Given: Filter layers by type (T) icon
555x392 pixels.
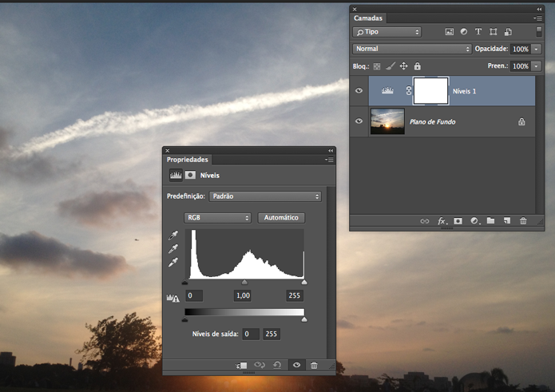Looking at the screenshot, I should click(478, 32).
